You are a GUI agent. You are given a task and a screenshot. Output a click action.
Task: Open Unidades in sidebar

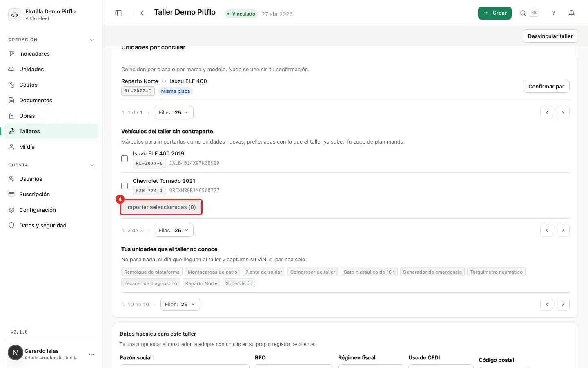51,69
